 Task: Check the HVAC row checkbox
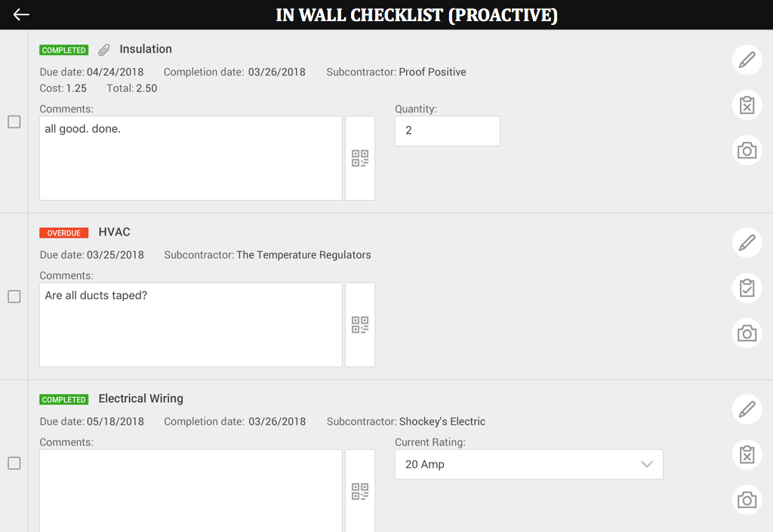[x=14, y=297]
